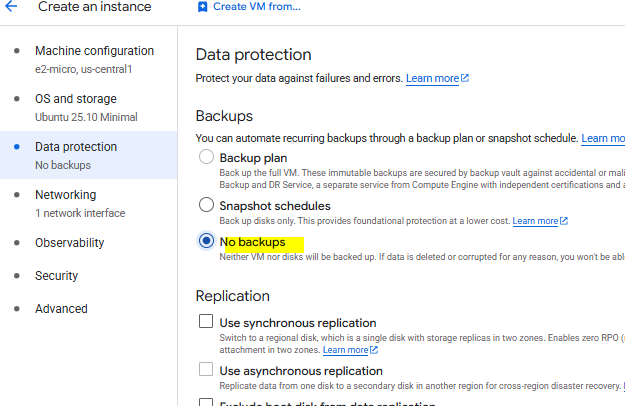
Task: Select the Backup plan radio button
Action: (x=206, y=157)
